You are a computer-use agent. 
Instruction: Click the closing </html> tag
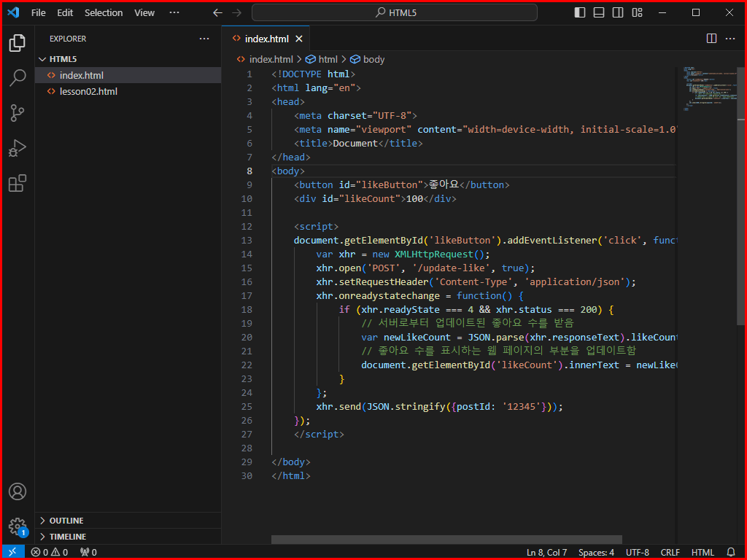[290, 475]
